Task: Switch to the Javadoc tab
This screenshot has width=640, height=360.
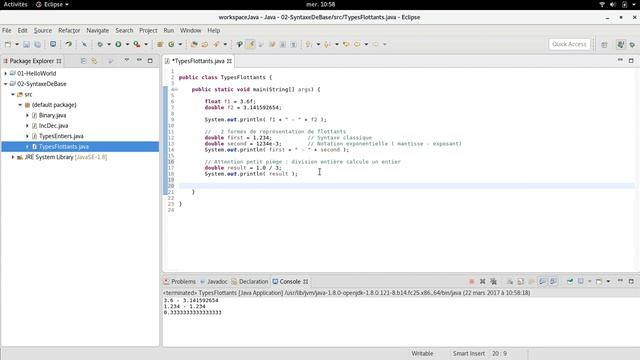Action: 214,282
